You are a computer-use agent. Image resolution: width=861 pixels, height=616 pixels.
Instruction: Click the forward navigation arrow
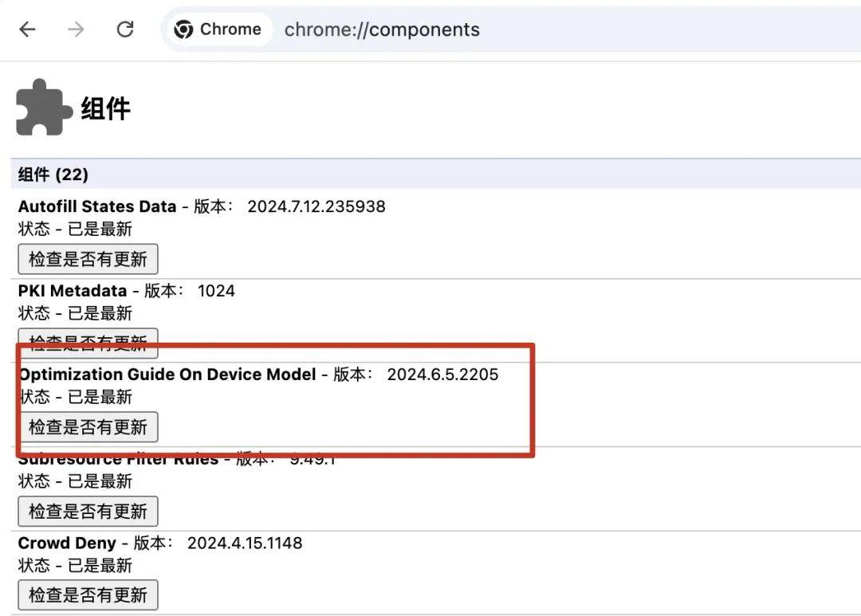76,29
